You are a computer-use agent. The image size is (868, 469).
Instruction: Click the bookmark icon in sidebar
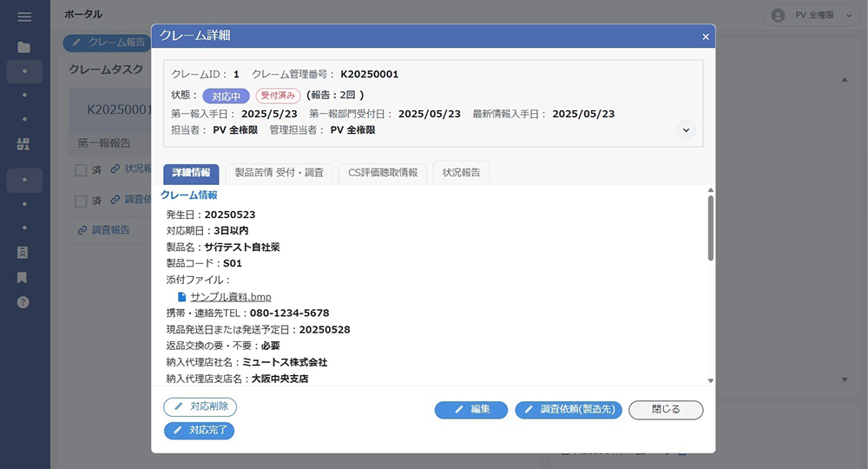click(x=23, y=277)
